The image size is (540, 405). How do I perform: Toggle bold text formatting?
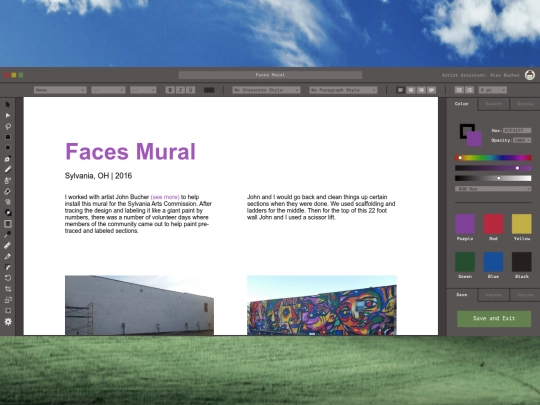pos(170,90)
